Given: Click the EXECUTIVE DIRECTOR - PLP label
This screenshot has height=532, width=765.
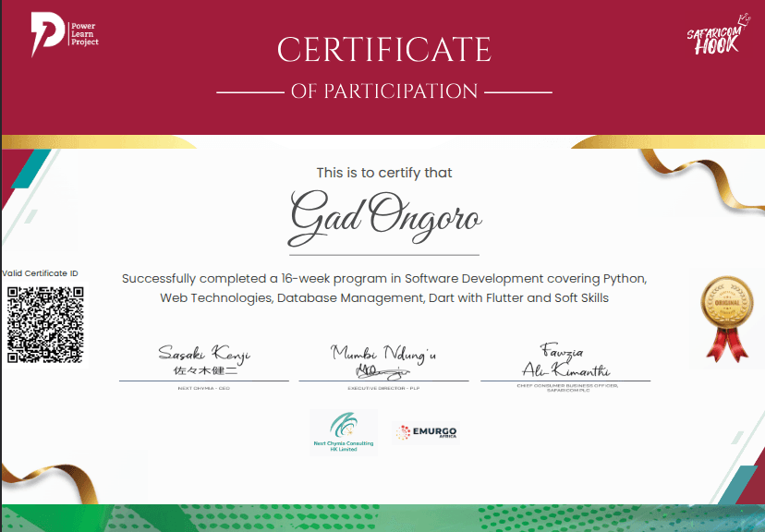Looking at the screenshot, I should click(x=382, y=389).
